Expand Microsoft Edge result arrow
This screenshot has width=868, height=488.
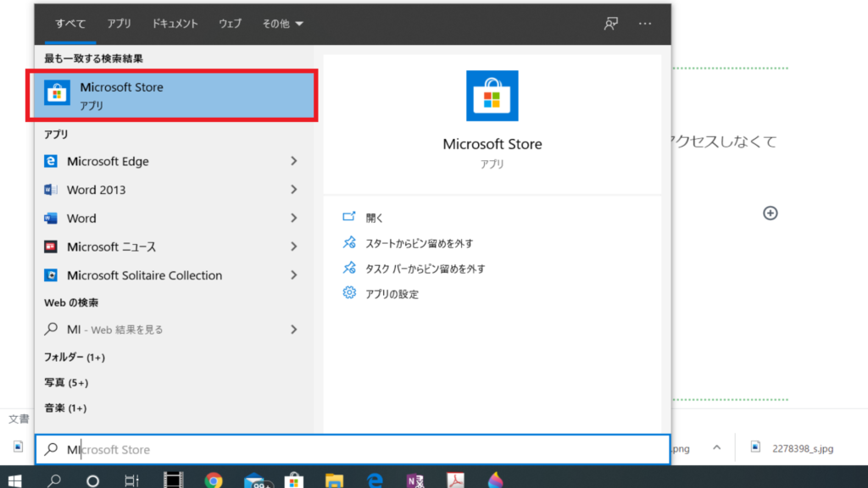click(293, 161)
